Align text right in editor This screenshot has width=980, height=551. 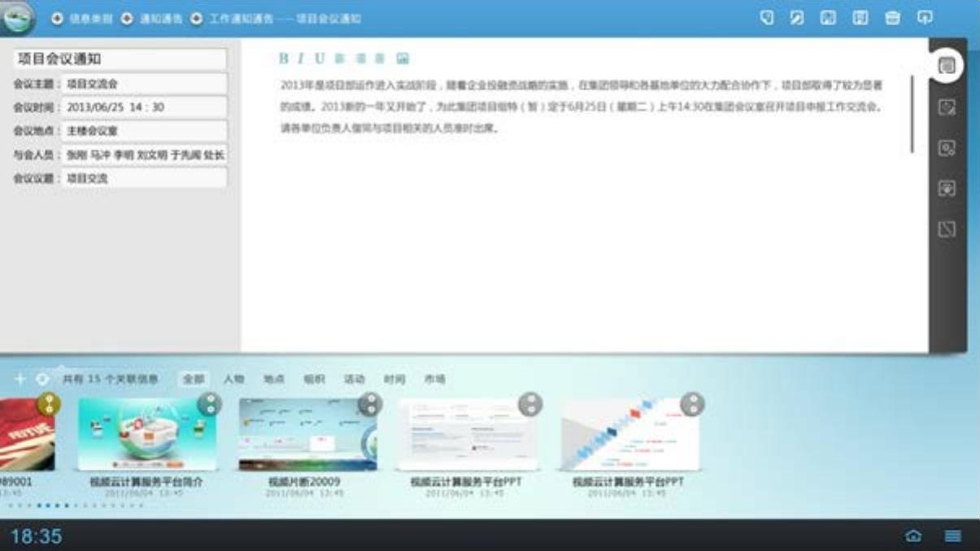point(379,59)
